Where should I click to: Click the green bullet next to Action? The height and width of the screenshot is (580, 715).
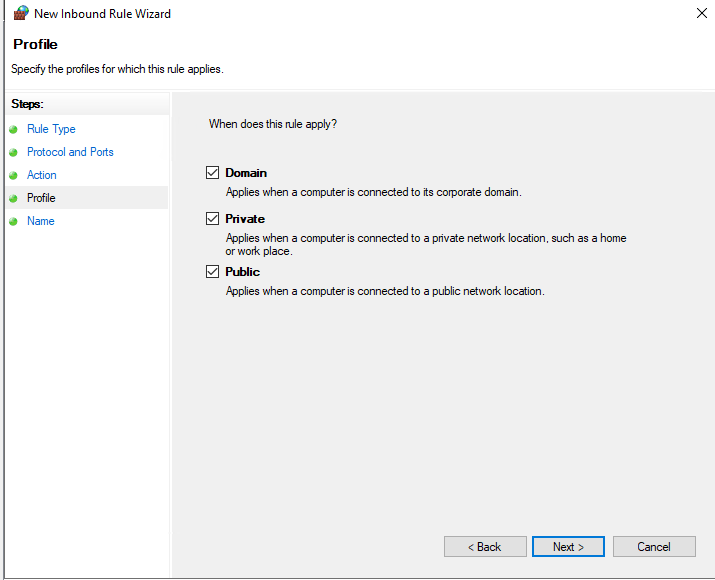tap(13, 176)
